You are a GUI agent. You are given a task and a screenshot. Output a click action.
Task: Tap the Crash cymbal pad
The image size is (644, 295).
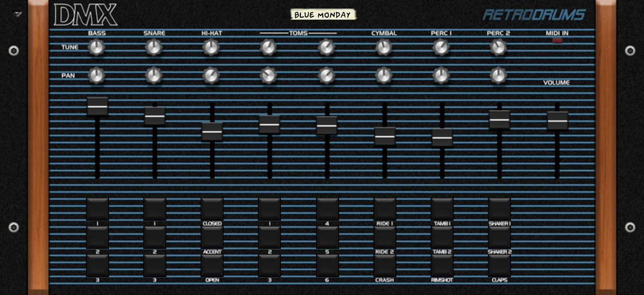pyautogui.click(x=384, y=265)
